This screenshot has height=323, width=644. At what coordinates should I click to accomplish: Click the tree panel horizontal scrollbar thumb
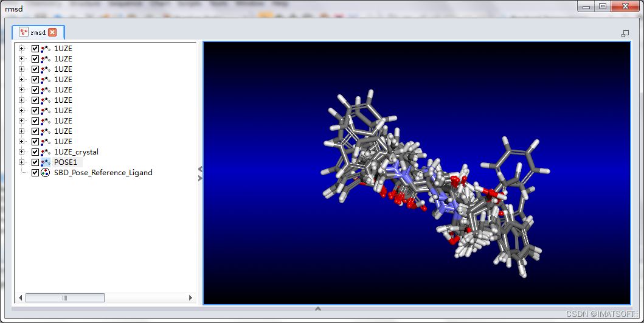click(65, 297)
